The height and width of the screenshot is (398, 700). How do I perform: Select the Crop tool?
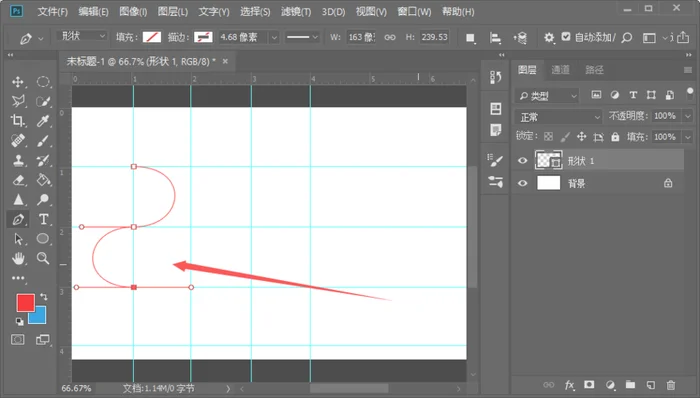(x=18, y=120)
